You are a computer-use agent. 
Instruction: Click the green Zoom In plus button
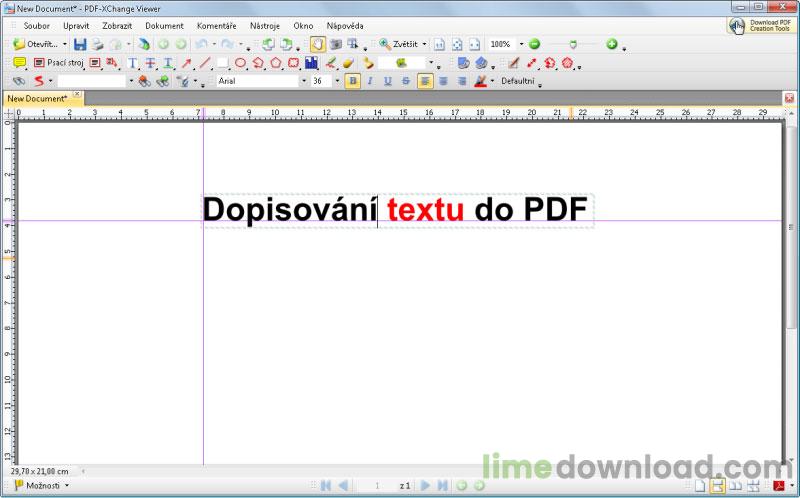pyautogui.click(x=612, y=44)
